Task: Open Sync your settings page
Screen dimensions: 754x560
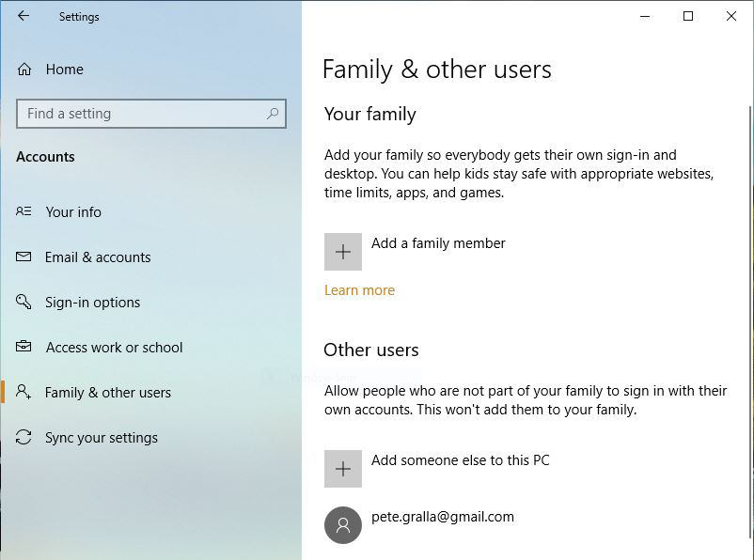Action: click(102, 438)
